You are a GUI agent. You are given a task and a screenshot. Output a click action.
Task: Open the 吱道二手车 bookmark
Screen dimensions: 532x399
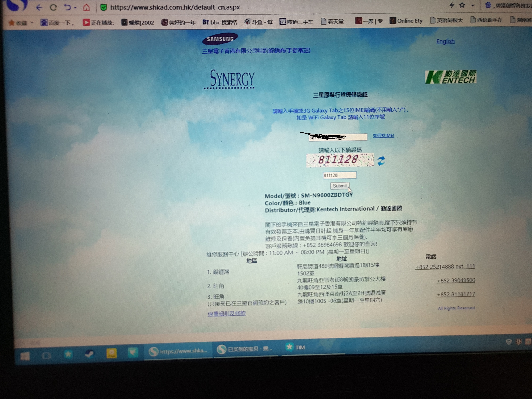pyautogui.click(x=296, y=22)
